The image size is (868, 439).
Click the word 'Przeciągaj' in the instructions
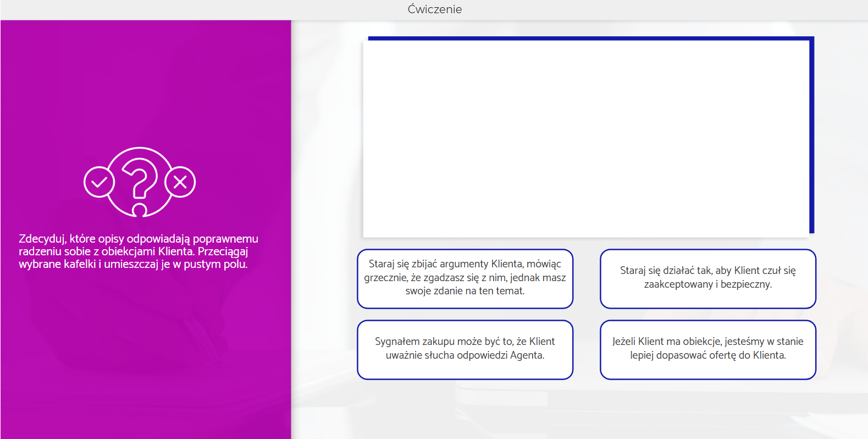click(223, 252)
